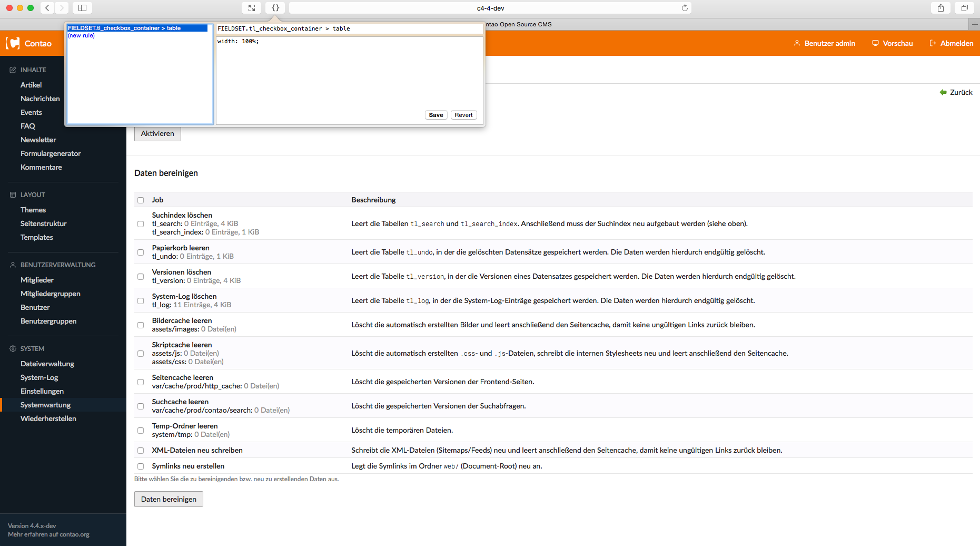
Task: Open Wiederherstellen in the sidebar
Action: click(x=48, y=418)
